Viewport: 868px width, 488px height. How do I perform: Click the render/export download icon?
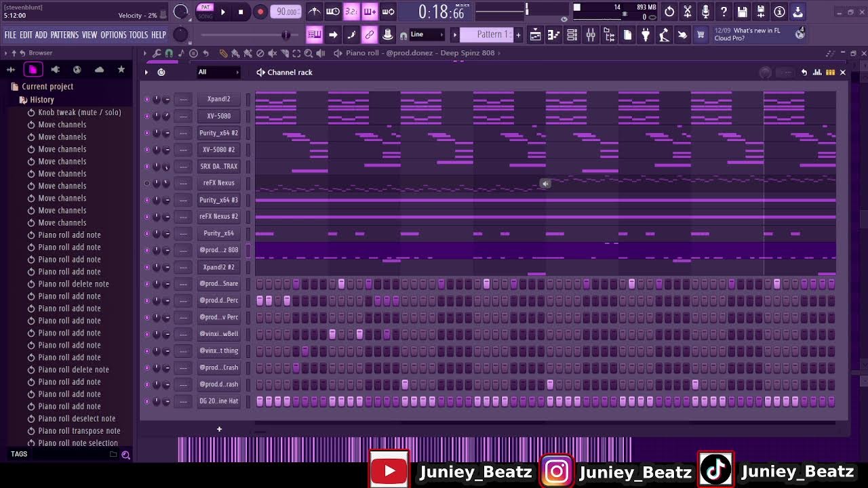(797, 12)
